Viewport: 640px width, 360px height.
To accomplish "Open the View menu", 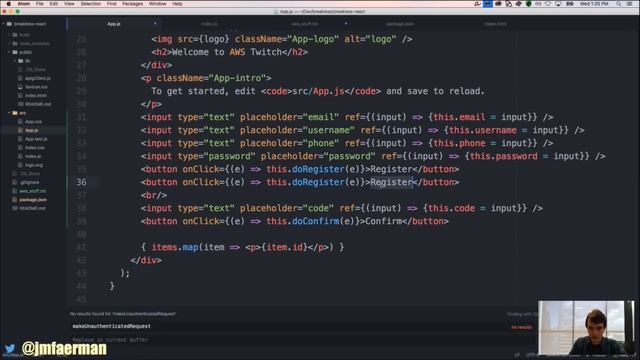I will coord(69,4).
